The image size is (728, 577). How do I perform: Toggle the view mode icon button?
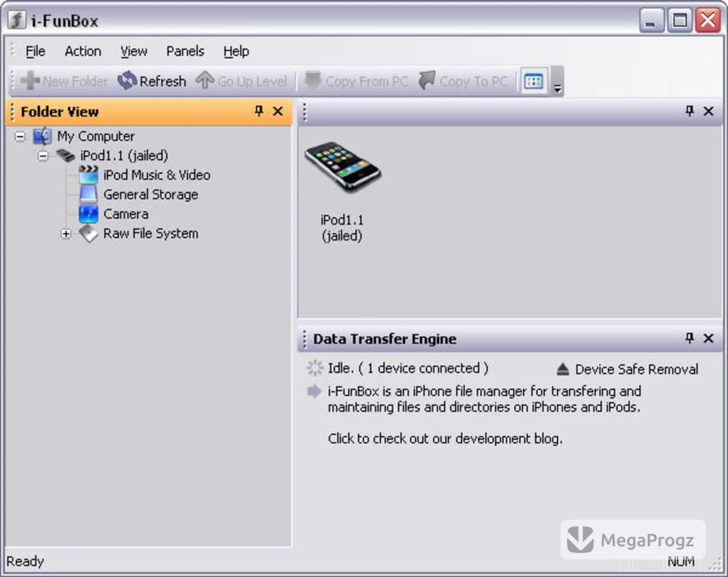533,81
